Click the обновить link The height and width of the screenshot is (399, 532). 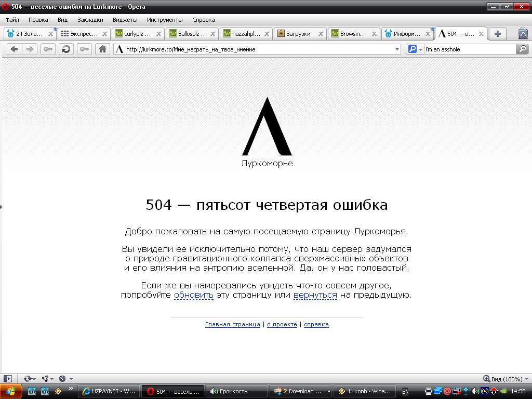click(x=194, y=295)
